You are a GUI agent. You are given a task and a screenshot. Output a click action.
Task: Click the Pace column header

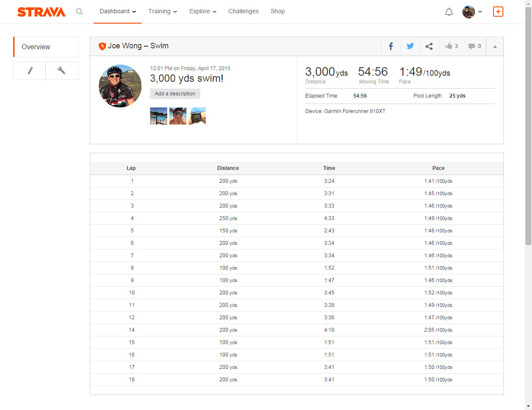[x=438, y=168]
